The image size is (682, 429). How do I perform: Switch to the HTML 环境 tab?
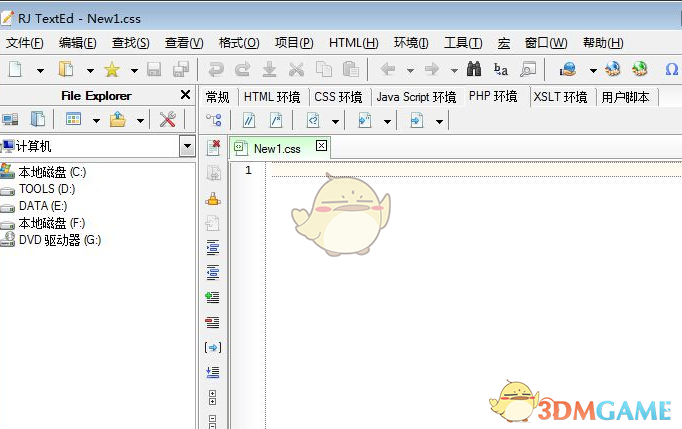pos(272,97)
